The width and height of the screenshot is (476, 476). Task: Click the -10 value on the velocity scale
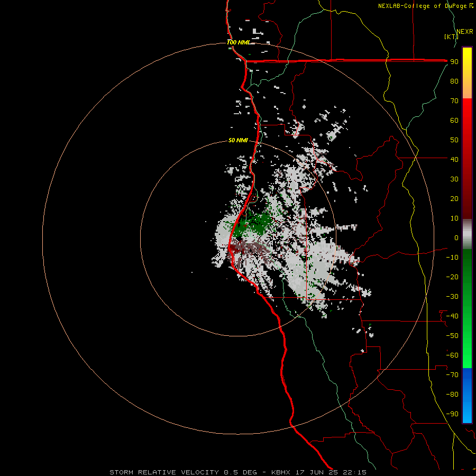452,258
